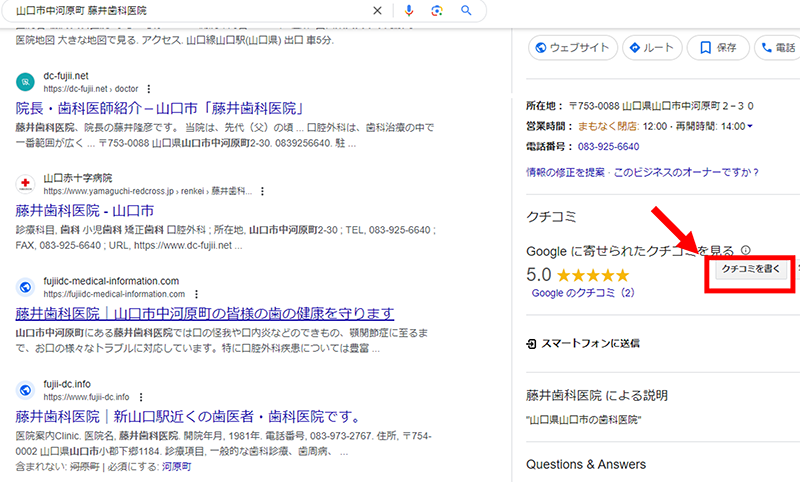This screenshot has height=482, width=800.
Task: Open more options next to fujiidc-medical-information.com URL
Action: pyautogui.click(x=196, y=294)
